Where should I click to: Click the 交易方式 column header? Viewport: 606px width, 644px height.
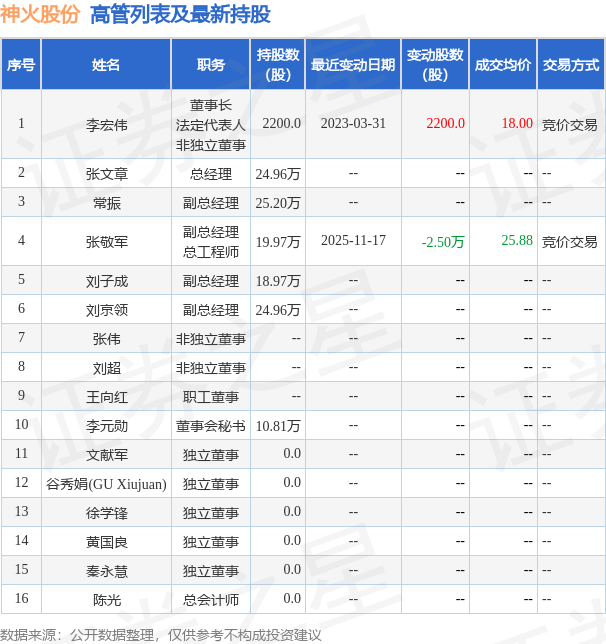pos(571,64)
